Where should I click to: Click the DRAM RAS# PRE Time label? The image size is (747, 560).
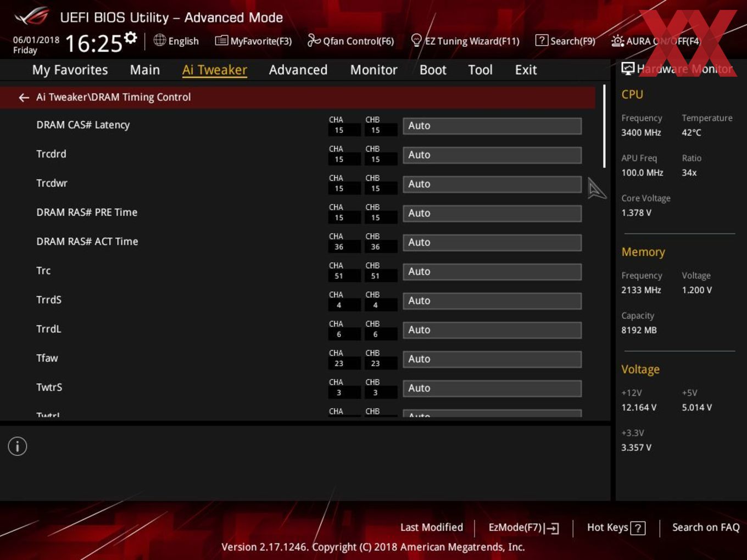coord(87,212)
